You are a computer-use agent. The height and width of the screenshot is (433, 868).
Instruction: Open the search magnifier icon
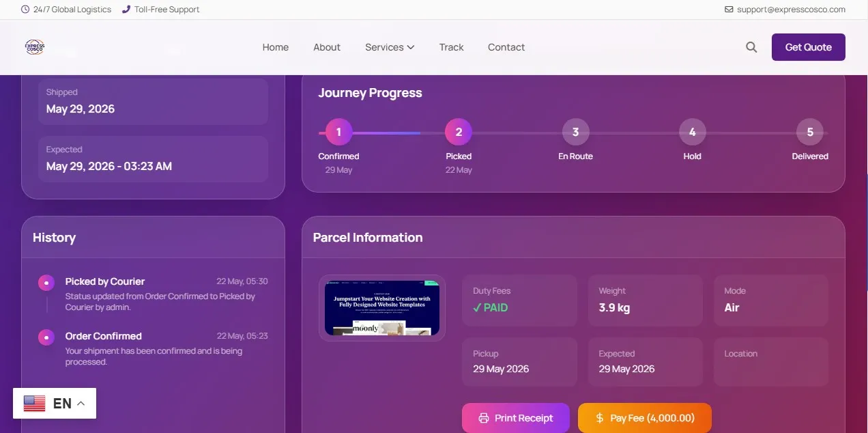click(751, 47)
